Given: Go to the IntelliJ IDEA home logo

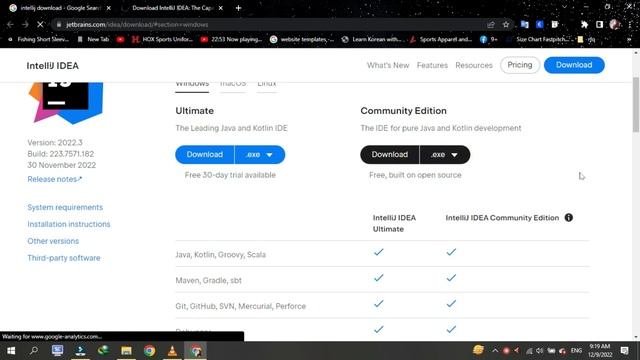Looking at the screenshot, I should [x=53, y=66].
